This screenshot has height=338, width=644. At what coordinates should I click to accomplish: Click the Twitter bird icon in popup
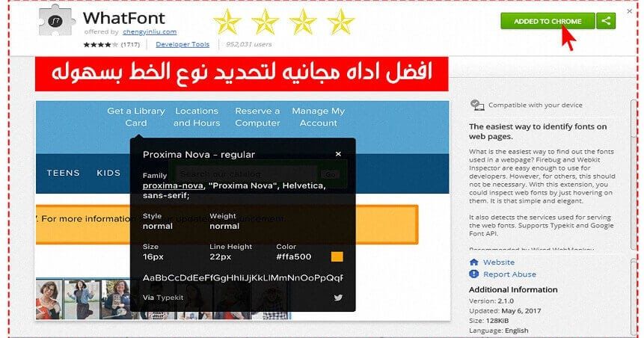pyautogui.click(x=338, y=298)
